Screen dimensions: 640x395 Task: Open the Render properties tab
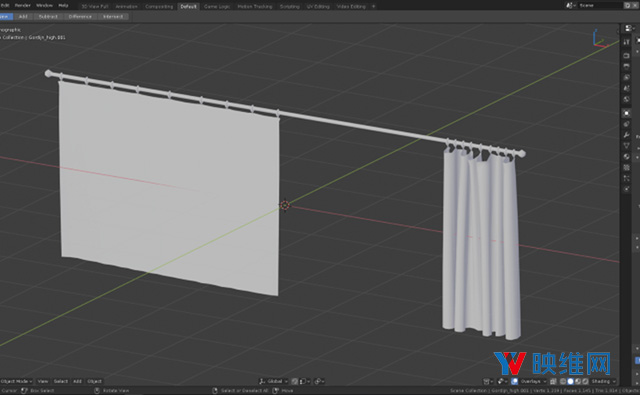point(627,55)
